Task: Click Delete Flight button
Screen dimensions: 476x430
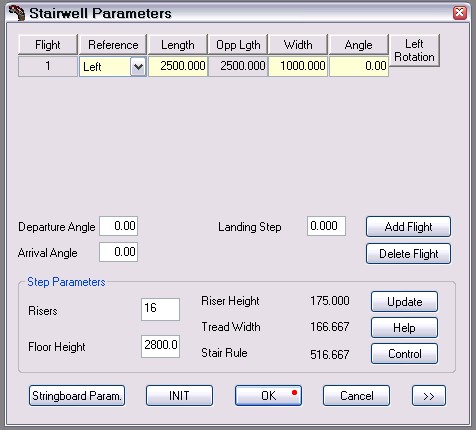Action: tap(408, 254)
